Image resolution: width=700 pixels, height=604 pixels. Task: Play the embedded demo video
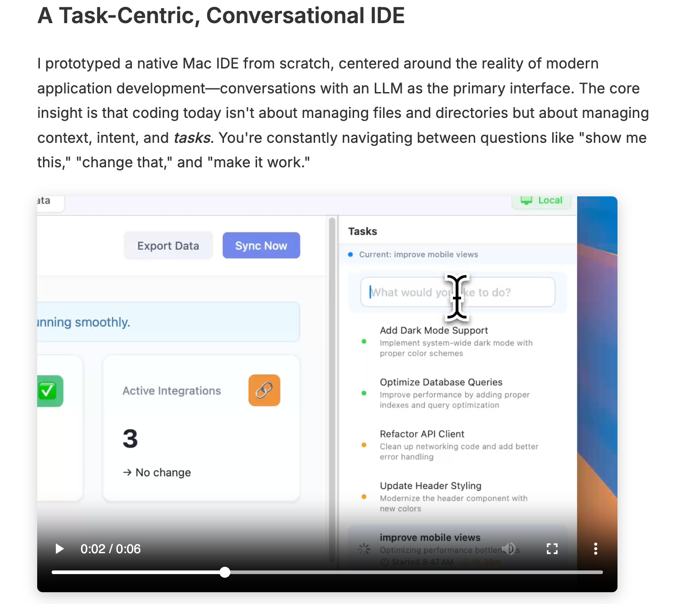click(x=59, y=549)
